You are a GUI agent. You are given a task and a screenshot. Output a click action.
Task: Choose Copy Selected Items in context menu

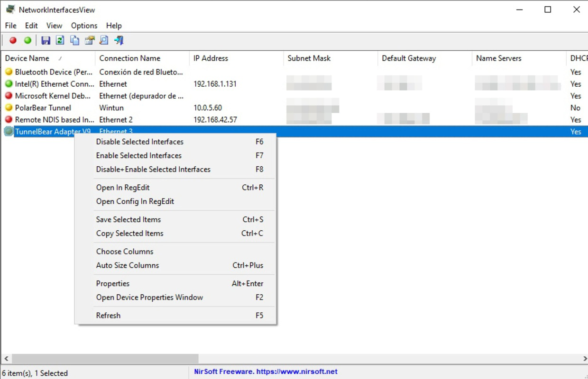pos(175,233)
